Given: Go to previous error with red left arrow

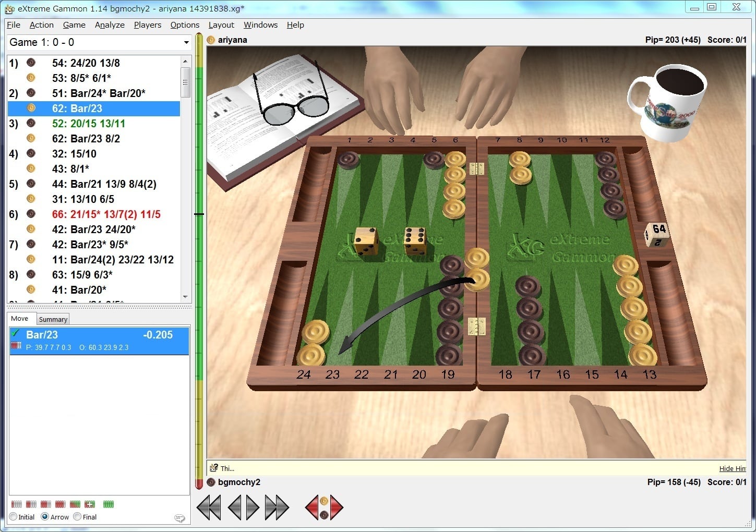Looking at the screenshot, I should point(311,507).
